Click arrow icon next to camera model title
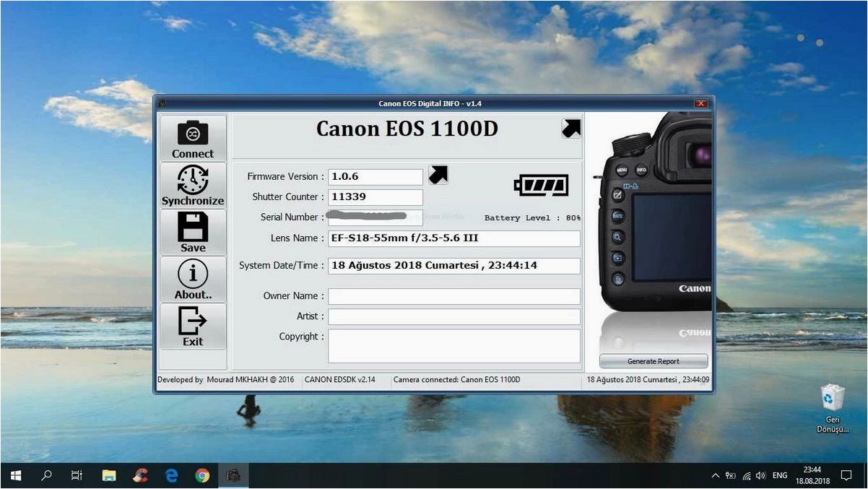Screen dimensions: 868x489 pos(571,129)
